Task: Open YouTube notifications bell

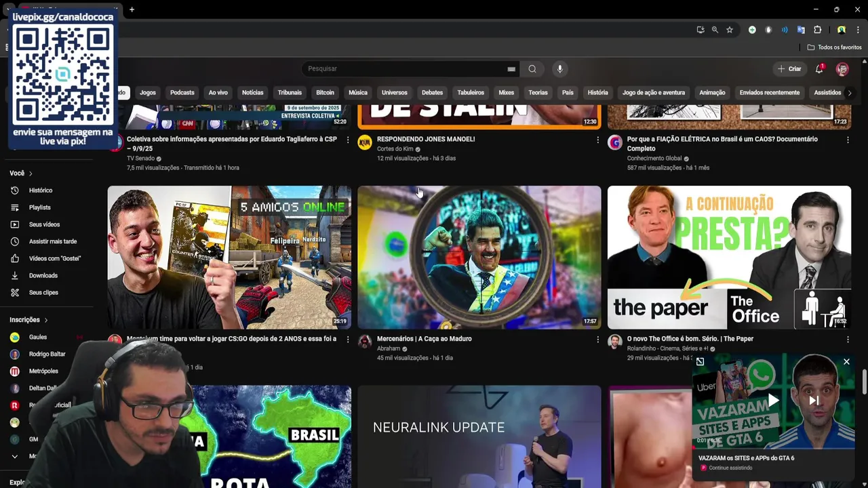Action: (820, 68)
